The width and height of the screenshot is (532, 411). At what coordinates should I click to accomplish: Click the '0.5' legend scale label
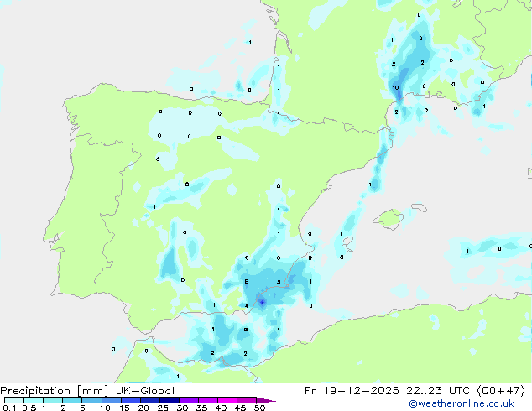click(x=29, y=408)
